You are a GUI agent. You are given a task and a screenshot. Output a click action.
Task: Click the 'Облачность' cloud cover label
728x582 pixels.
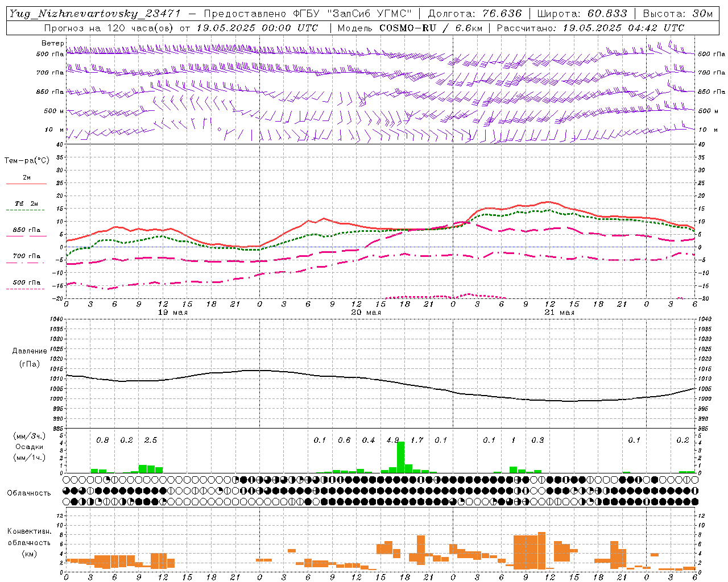tap(29, 493)
